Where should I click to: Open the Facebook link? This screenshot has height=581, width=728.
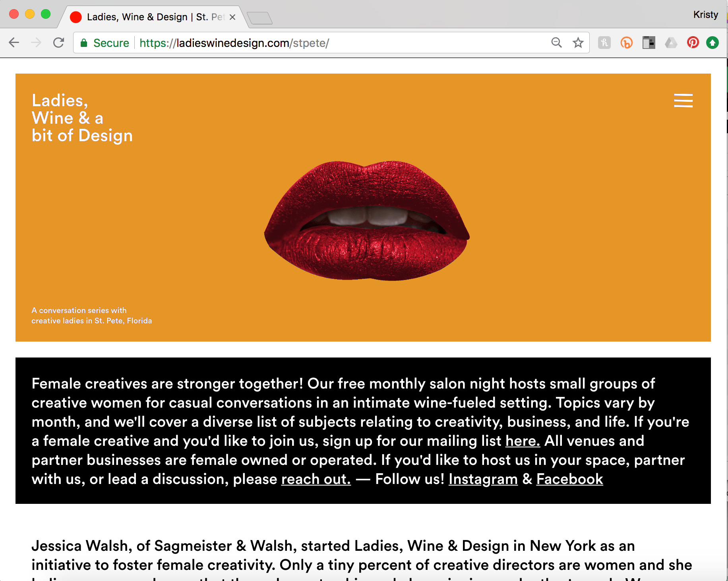point(569,479)
